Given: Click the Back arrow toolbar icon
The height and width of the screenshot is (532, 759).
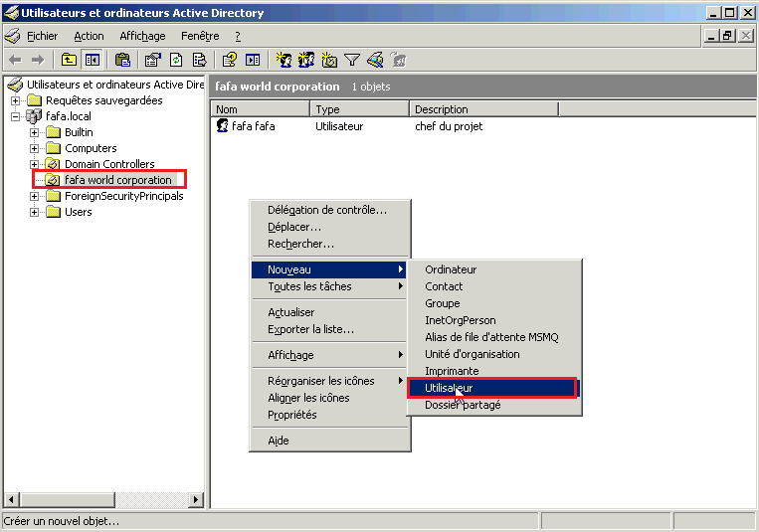Looking at the screenshot, I should [16, 61].
